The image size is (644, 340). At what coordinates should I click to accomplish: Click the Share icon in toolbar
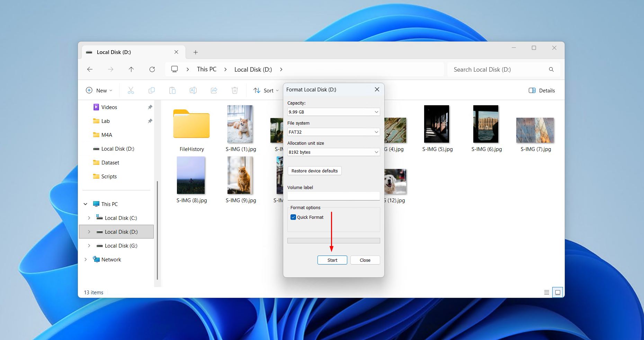tap(214, 90)
